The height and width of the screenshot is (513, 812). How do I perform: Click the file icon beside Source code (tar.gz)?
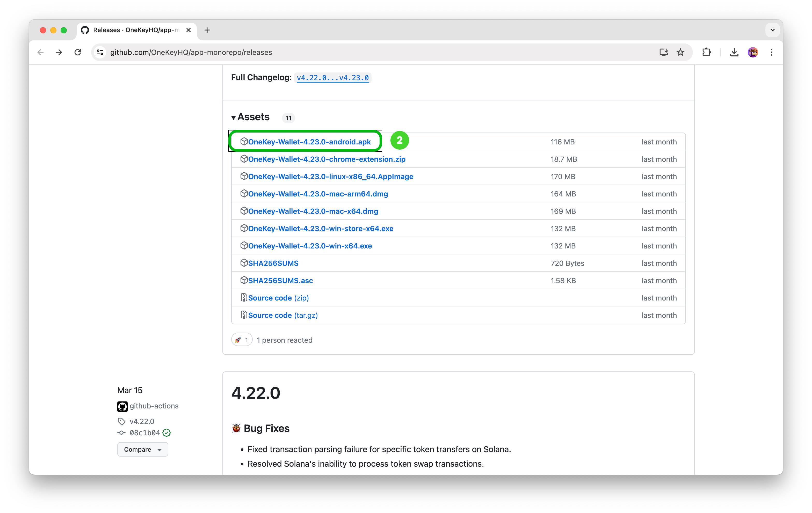244,315
